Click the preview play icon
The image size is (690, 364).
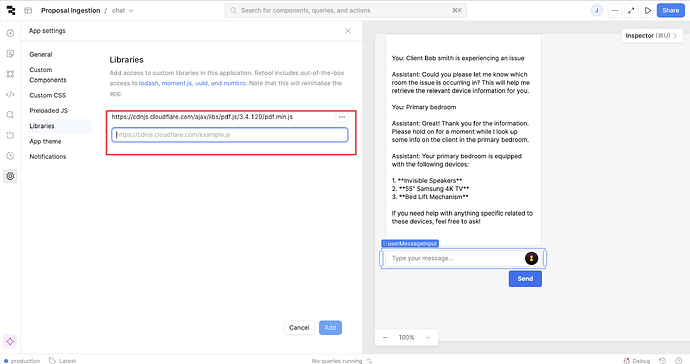pos(648,10)
